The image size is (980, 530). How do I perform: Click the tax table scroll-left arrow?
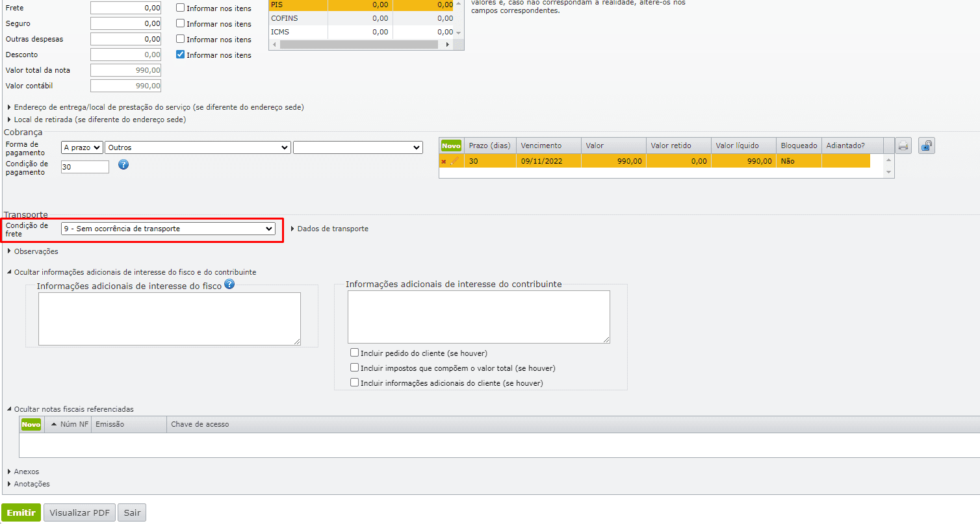pos(274,45)
